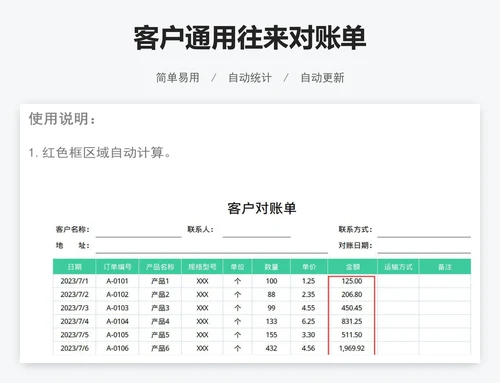Click the 产品6 product name cell

pyautogui.click(x=160, y=348)
